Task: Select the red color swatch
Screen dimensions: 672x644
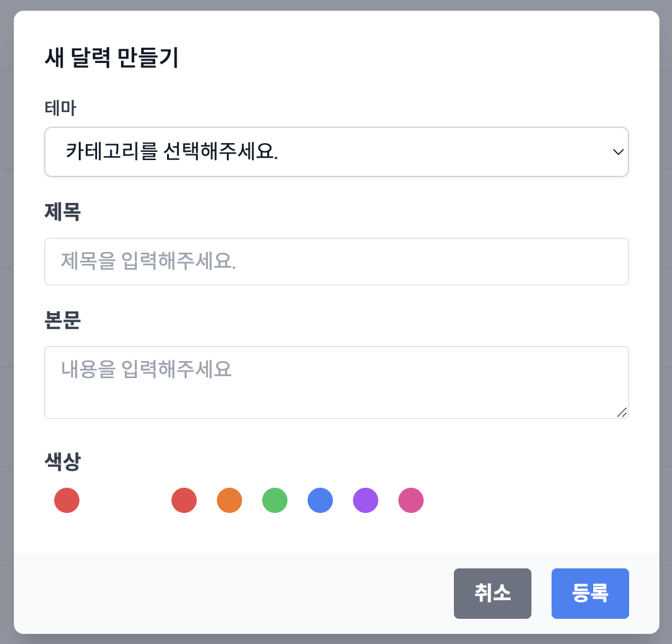Action: tap(184, 500)
